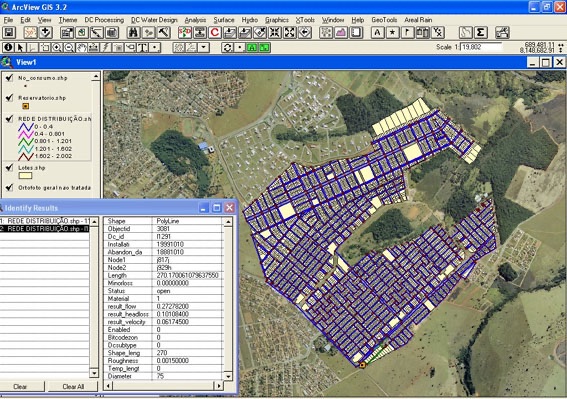Select the magnifier Zoom In tool
The width and height of the screenshot is (567, 399).
(57, 47)
